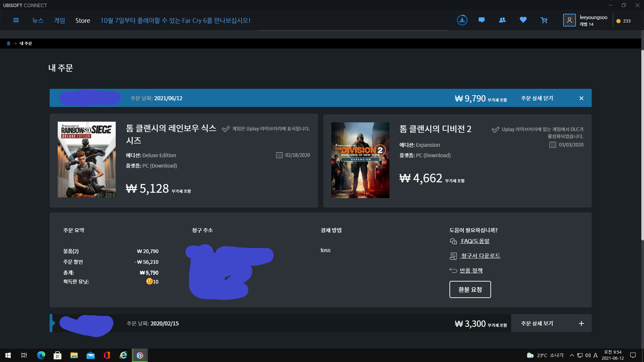
Task: Click the return arrow icon by 반품 정책
Action: (x=453, y=270)
